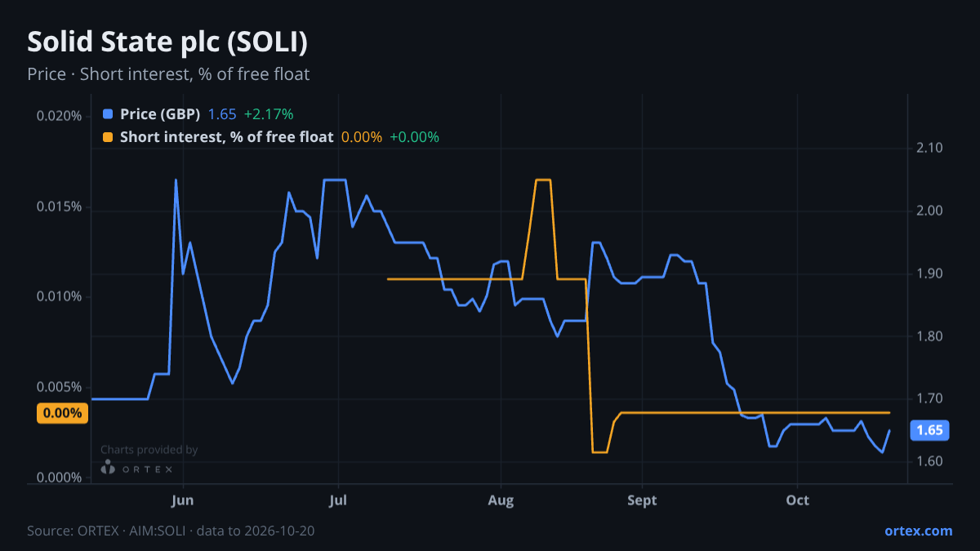Click the 'Jul' x-axis label
Viewport: 980px width, 551px height.
[x=338, y=500]
